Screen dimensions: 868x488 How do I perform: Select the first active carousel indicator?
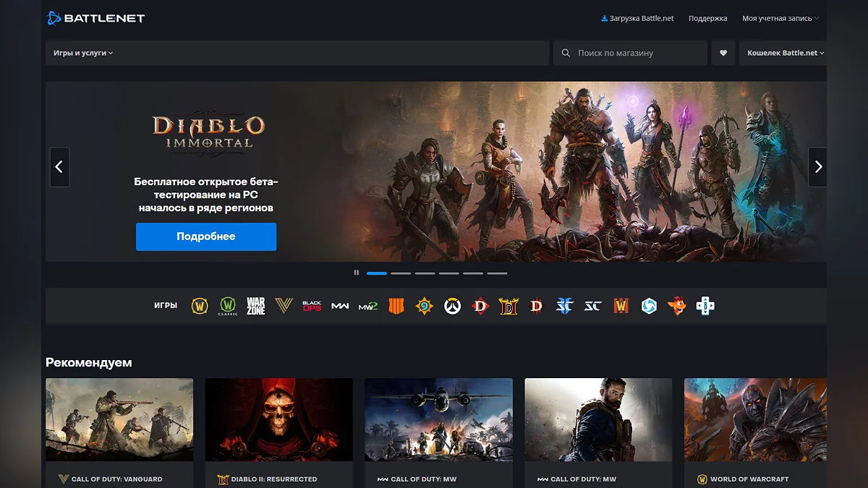click(x=377, y=273)
